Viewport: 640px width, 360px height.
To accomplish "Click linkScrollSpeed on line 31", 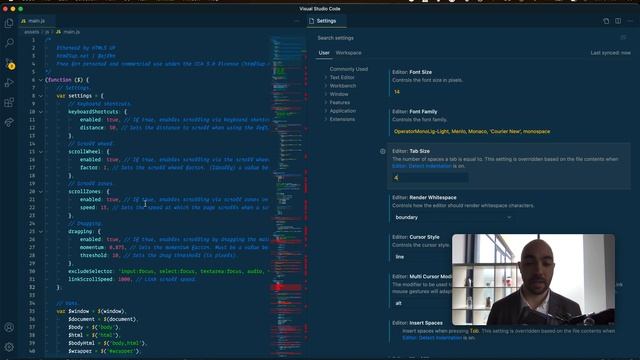I will point(90,279).
